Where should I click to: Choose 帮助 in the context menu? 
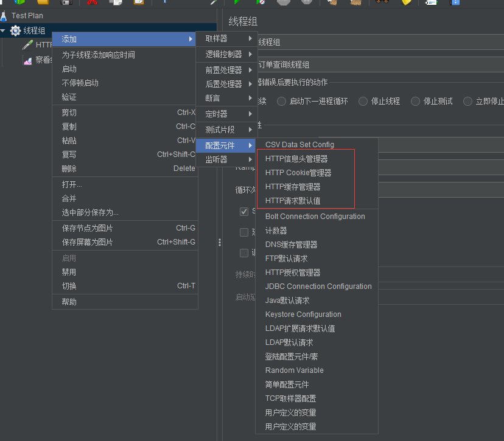(125, 302)
